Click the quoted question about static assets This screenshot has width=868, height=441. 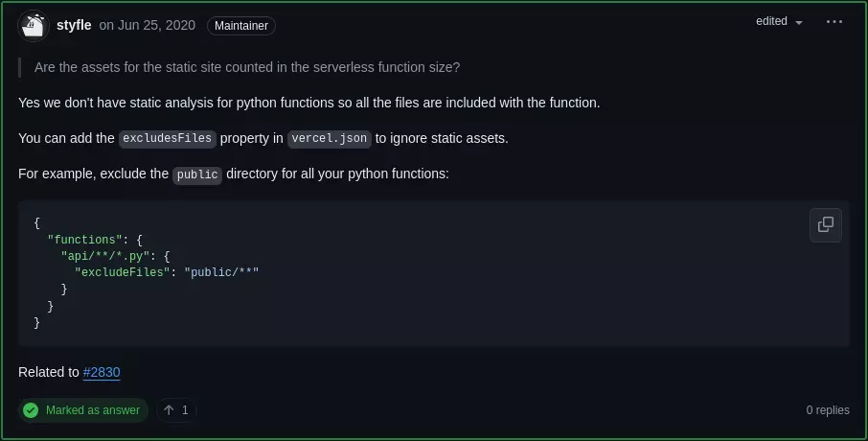coord(246,67)
